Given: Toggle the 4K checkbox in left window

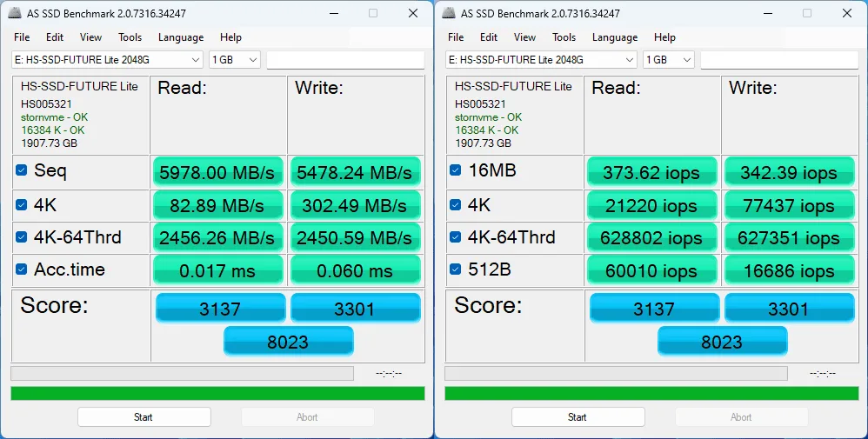Looking at the screenshot, I should pos(22,205).
